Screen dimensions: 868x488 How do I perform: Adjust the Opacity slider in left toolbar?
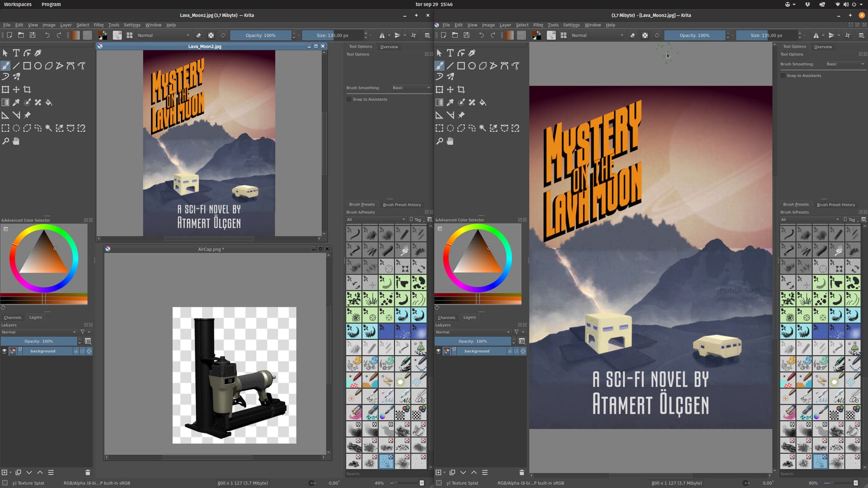click(x=260, y=35)
